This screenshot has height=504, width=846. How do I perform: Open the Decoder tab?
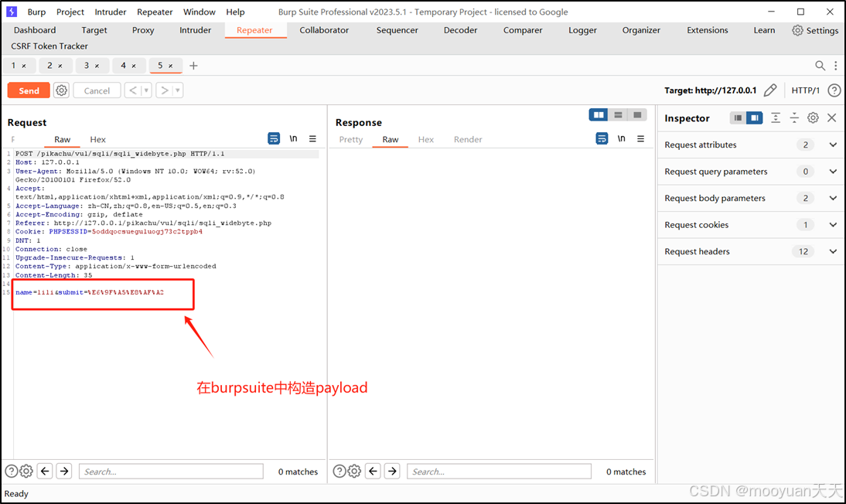tap(460, 30)
